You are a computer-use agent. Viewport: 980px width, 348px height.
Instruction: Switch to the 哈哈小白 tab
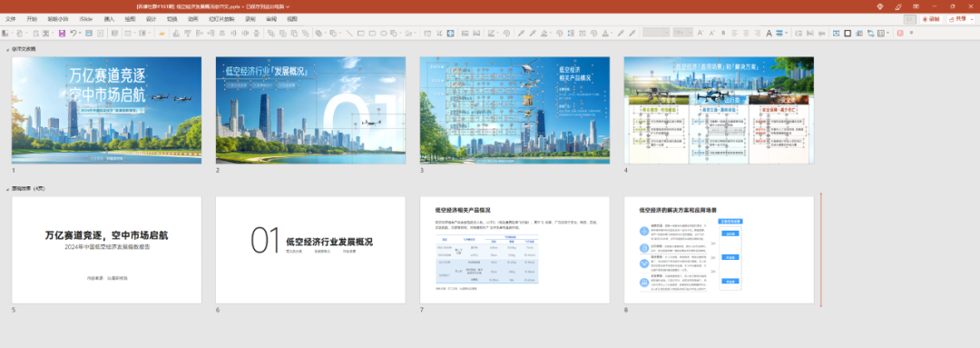coord(59,19)
